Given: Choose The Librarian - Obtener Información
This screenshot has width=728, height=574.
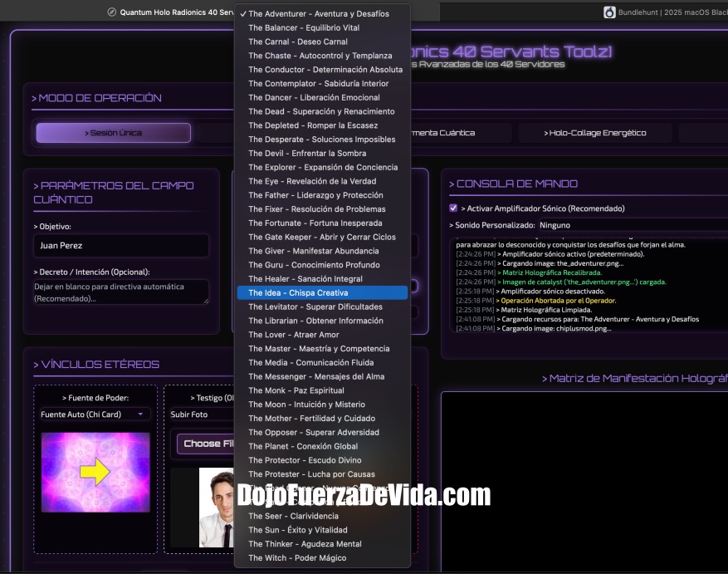Looking at the screenshot, I should coord(322,321).
